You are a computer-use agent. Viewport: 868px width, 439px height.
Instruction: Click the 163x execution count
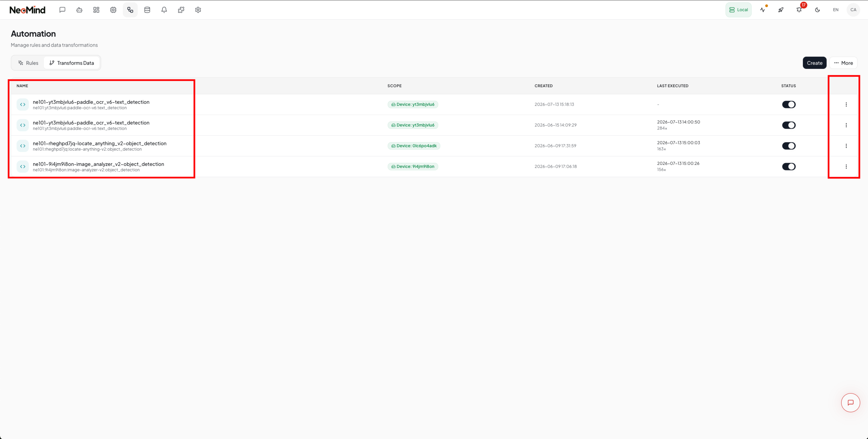pyautogui.click(x=661, y=149)
